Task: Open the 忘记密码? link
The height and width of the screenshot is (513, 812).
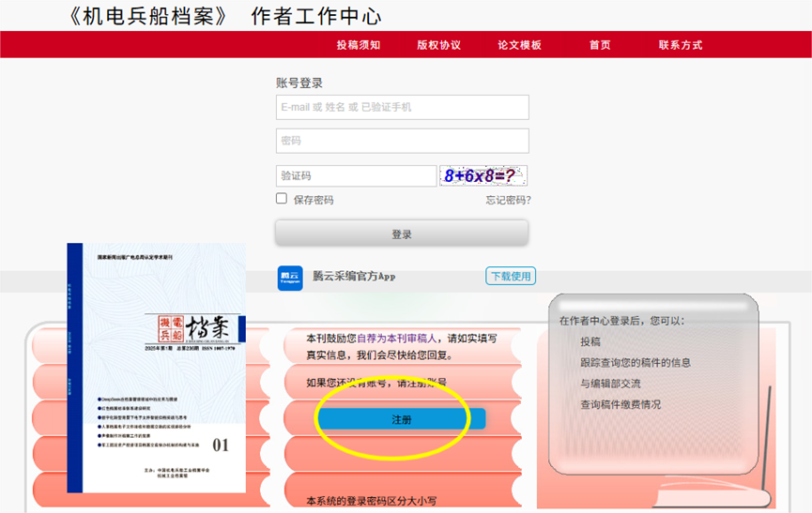Action: point(508,200)
